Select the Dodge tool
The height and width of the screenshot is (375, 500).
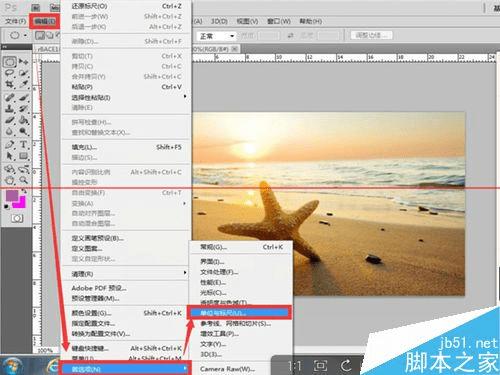[23, 131]
